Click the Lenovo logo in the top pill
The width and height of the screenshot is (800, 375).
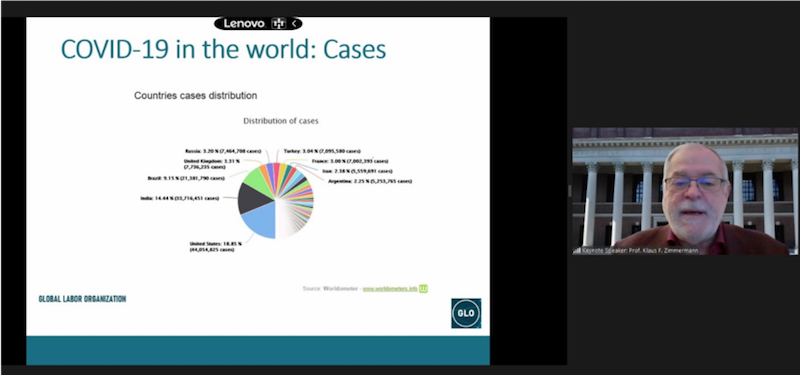[244, 23]
